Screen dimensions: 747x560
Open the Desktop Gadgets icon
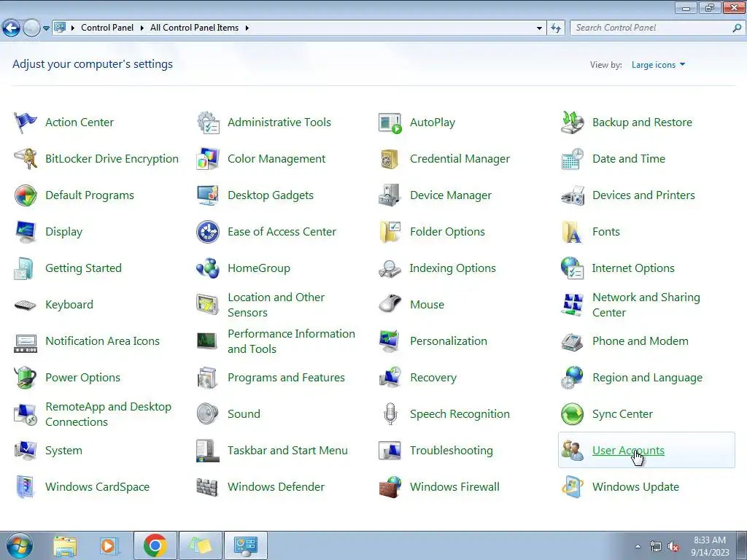coord(208,195)
